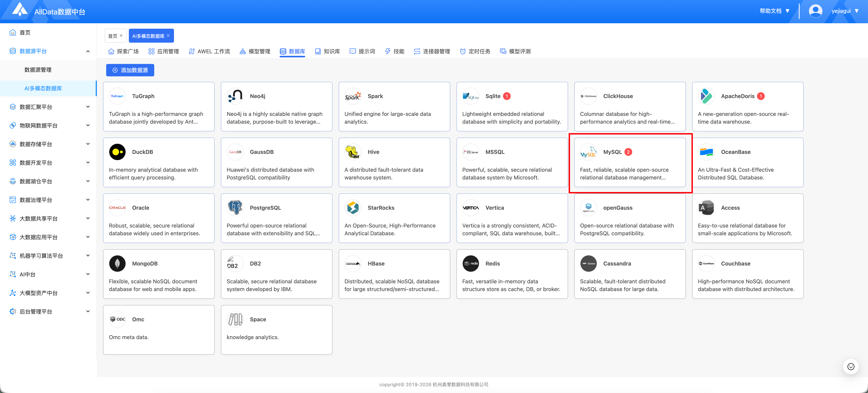This screenshot has width=868, height=393.
Task: Click the ApacheDoris logo icon
Action: pyautogui.click(x=706, y=96)
